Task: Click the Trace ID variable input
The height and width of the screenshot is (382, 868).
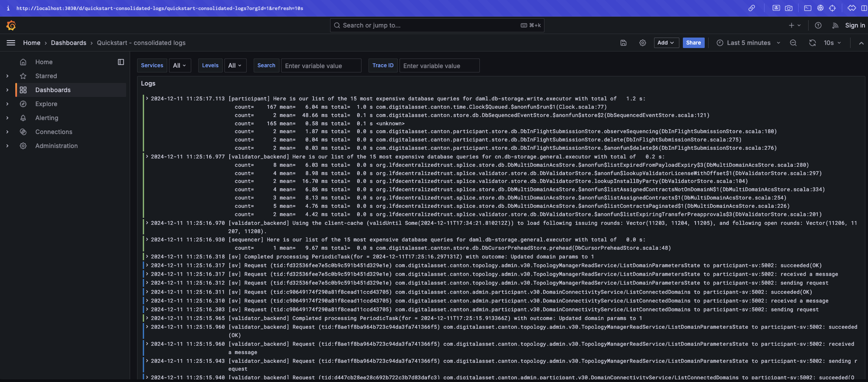Action: click(x=439, y=66)
